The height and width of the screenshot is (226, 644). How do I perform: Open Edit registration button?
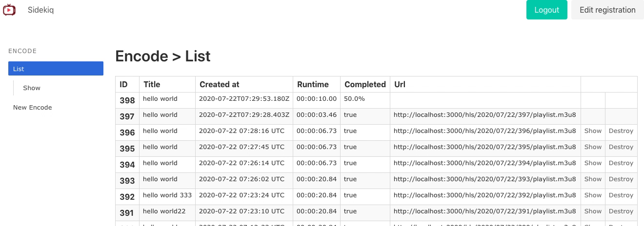coord(607,10)
